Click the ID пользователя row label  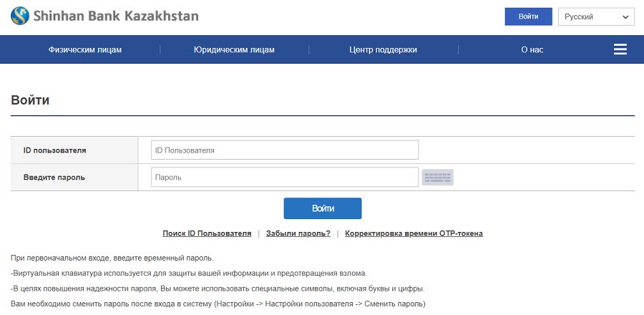click(x=54, y=150)
